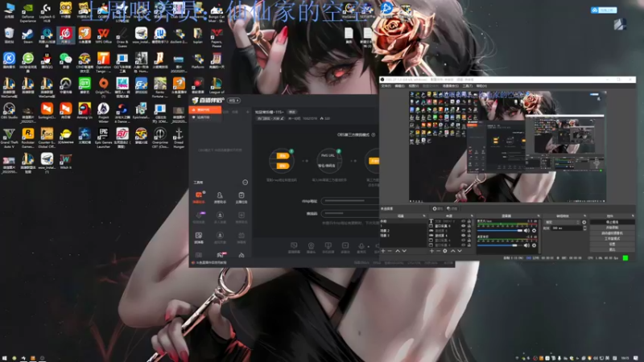Click the taskbar clock

(x=625, y=358)
